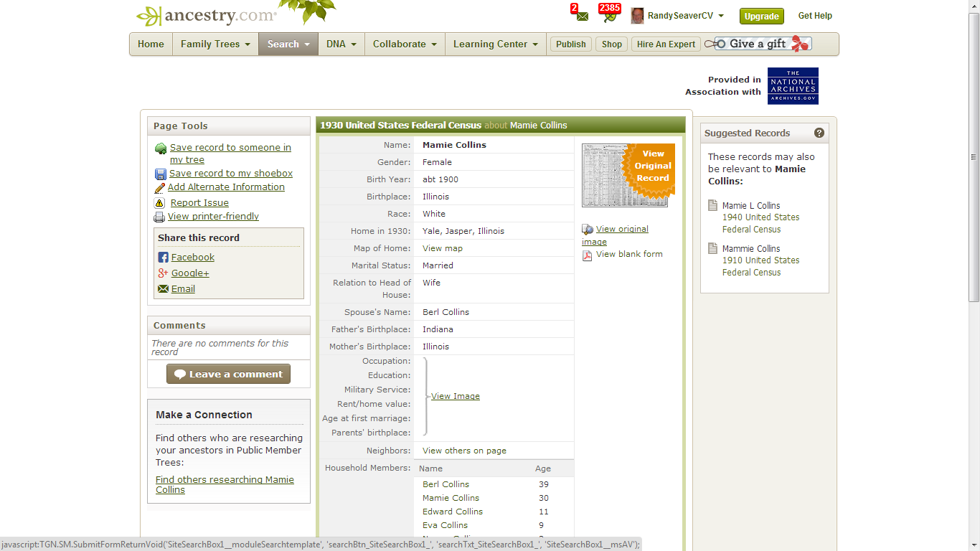This screenshot has width=980, height=551.
Task: Click the Publish button
Action: 571,44
